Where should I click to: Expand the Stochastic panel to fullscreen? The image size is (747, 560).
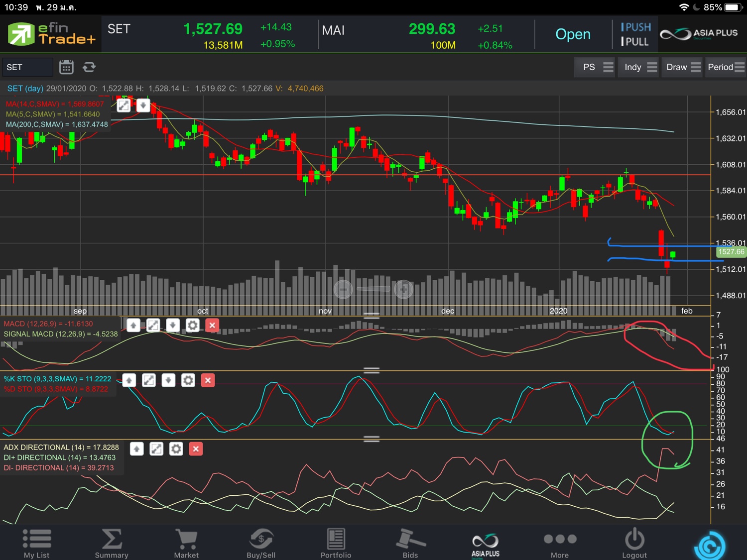(148, 381)
